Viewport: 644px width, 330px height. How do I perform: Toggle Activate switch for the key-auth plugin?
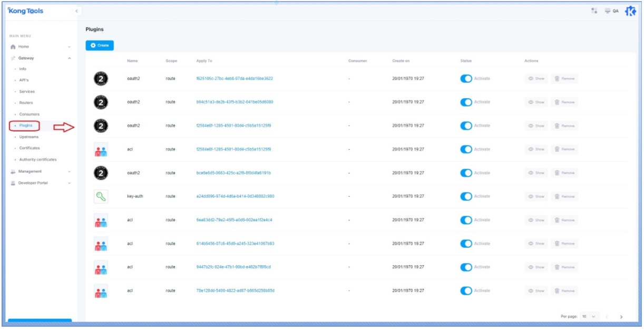coord(466,197)
